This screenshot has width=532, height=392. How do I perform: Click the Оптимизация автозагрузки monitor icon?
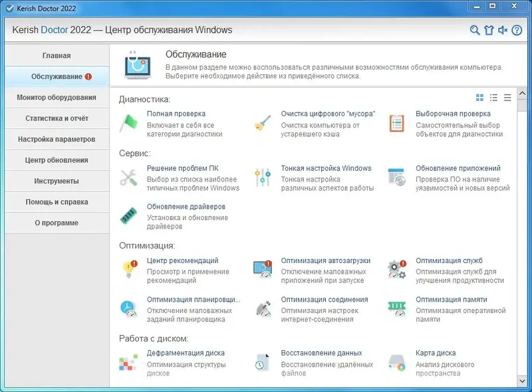pyautogui.click(x=263, y=269)
